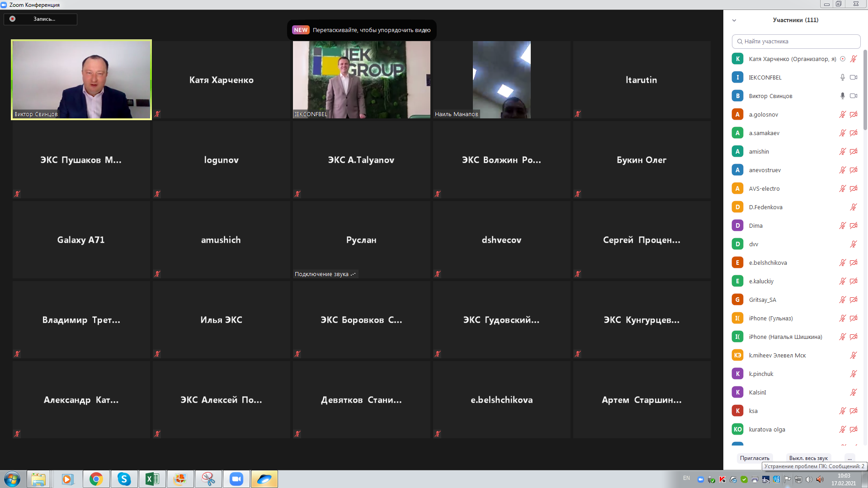Image resolution: width=868 pixels, height=488 pixels.
Task: Click Виктор Свинцов's camera icon in the list
Action: click(x=854, y=96)
